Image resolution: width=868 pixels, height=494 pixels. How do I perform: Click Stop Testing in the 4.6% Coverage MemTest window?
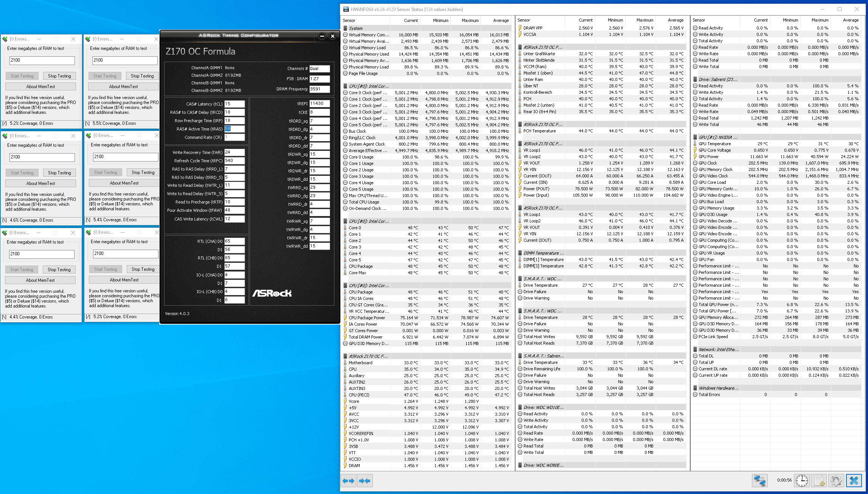(59, 173)
